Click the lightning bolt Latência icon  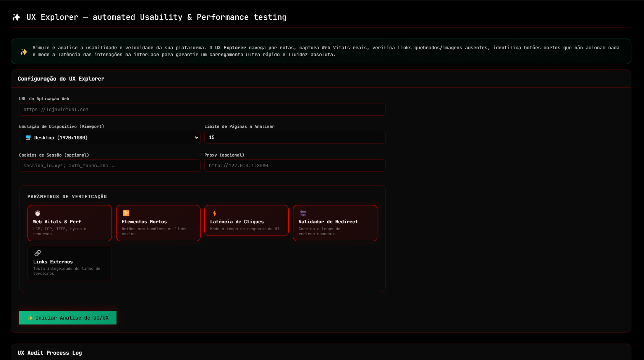point(215,213)
